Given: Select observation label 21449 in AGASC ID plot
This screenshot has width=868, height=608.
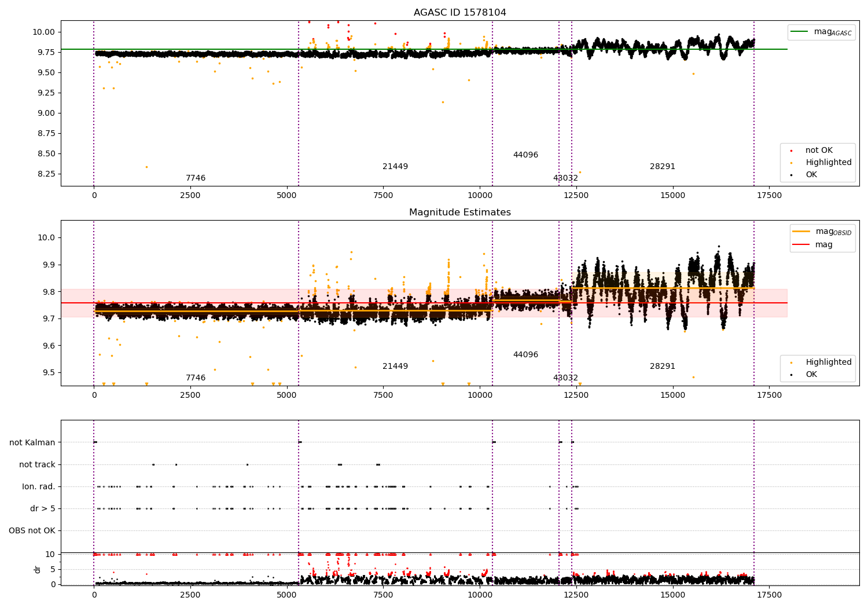Looking at the screenshot, I should [x=395, y=167].
